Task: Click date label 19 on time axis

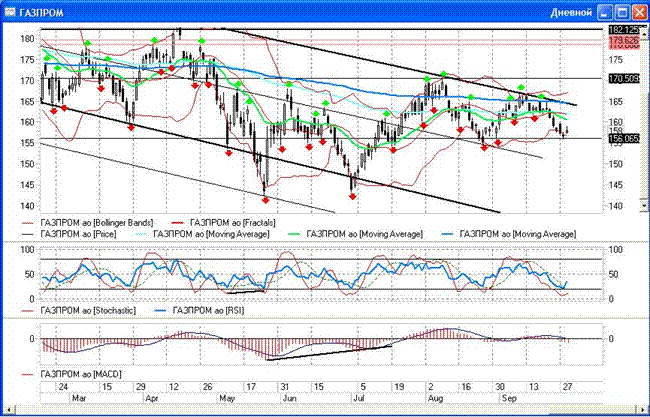Action: tap(399, 387)
